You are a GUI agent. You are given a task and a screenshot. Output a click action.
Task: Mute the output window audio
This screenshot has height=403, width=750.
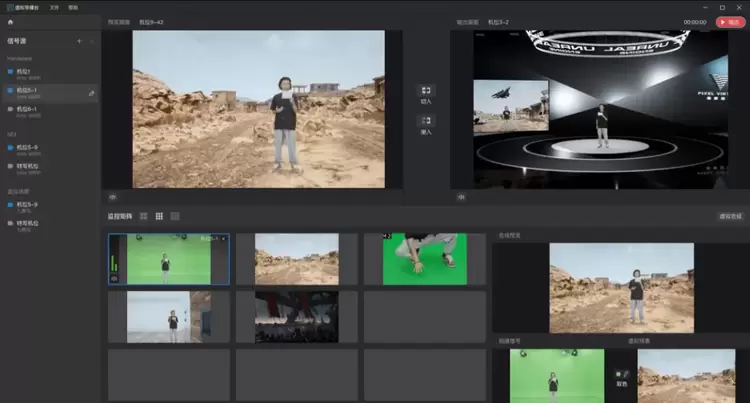click(x=461, y=197)
